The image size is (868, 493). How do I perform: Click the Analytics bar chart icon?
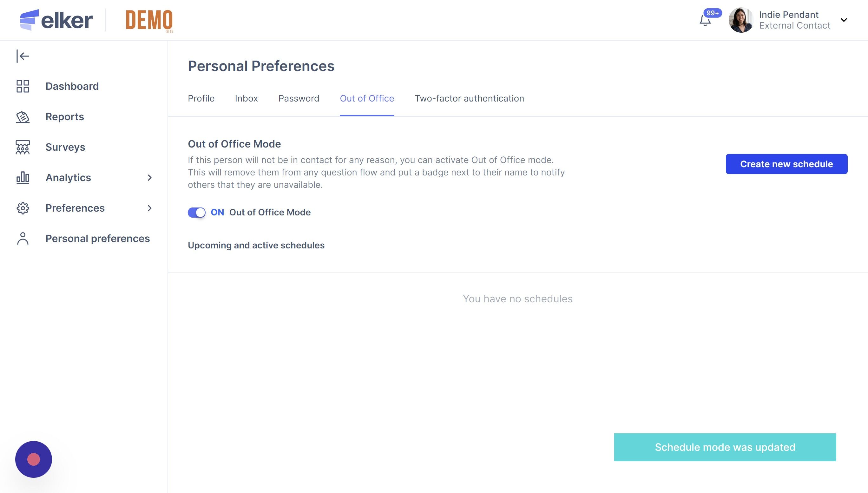23,178
